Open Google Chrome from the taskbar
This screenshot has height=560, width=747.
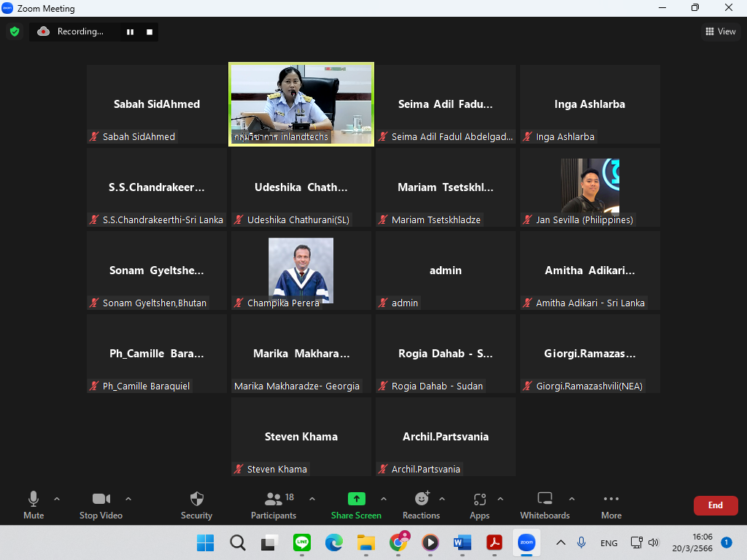[398, 542]
